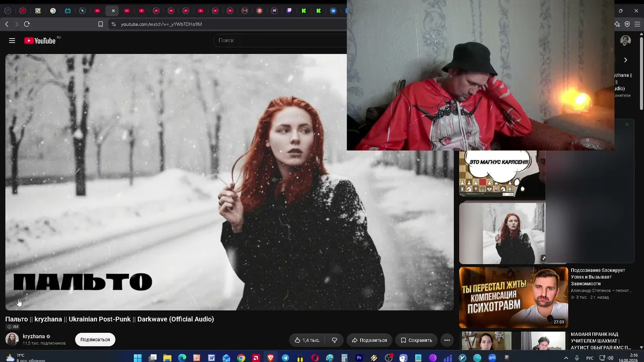Save the video with Сохранить
The width and height of the screenshot is (644, 362).
(x=416, y=340)
